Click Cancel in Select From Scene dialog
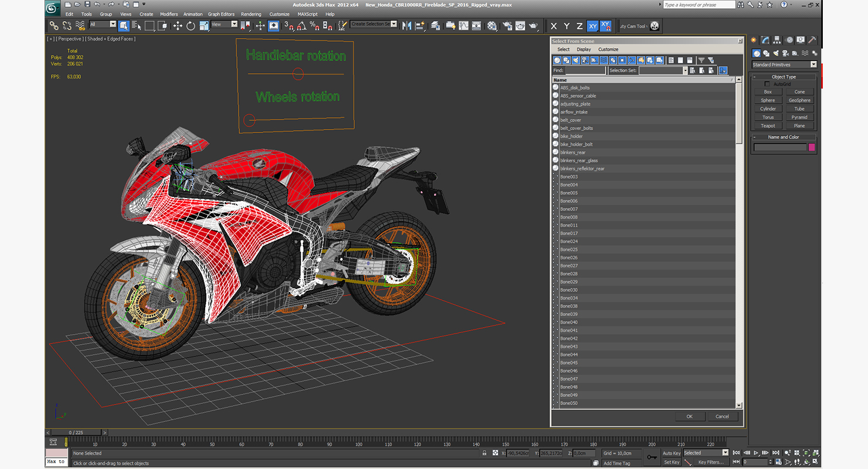Screen dimensions: 868x469 [722, 416]
